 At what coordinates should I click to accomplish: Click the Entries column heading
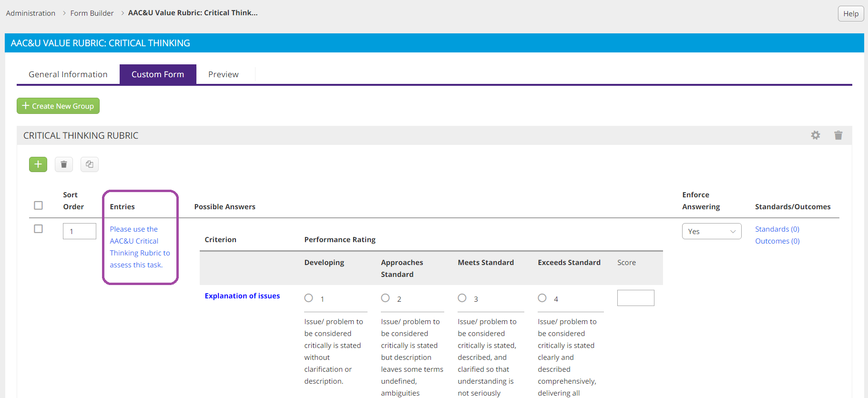tap(122, 207)
